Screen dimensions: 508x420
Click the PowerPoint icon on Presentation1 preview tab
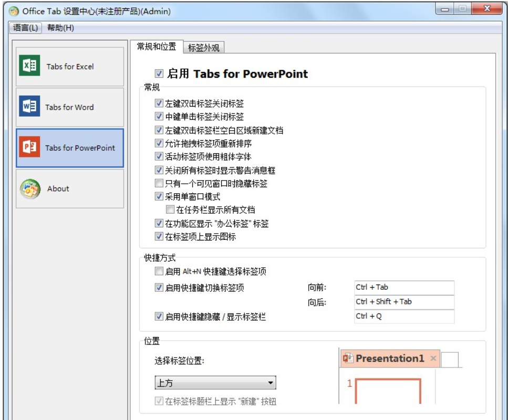(348, 358)
